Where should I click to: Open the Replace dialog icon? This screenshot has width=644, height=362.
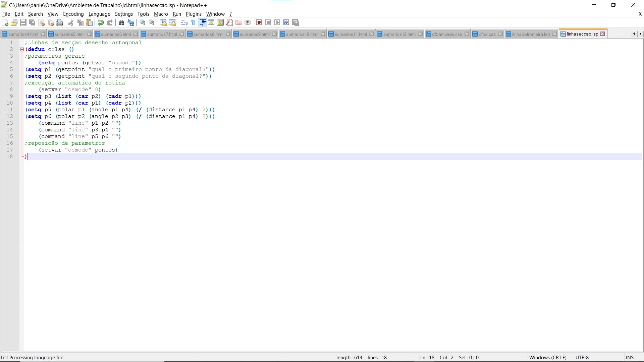(x=131, y=22)
